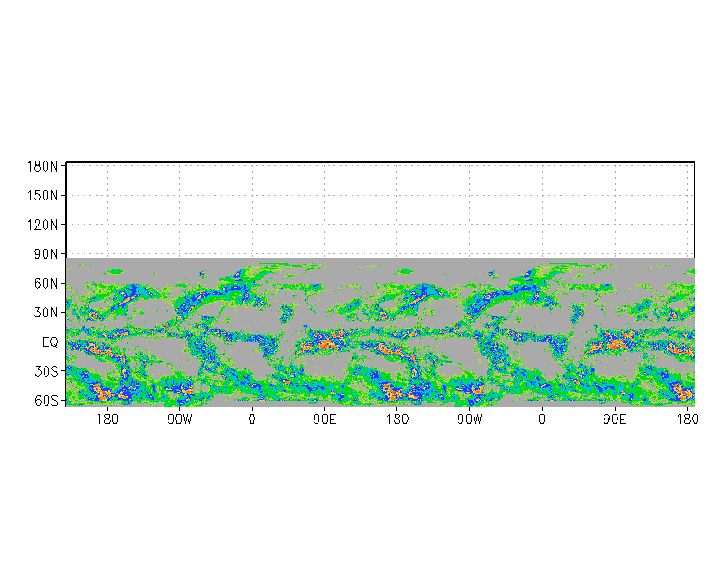Click the leftmost 180 longitude label
This screenshot has height=568, width=728.
108,420
